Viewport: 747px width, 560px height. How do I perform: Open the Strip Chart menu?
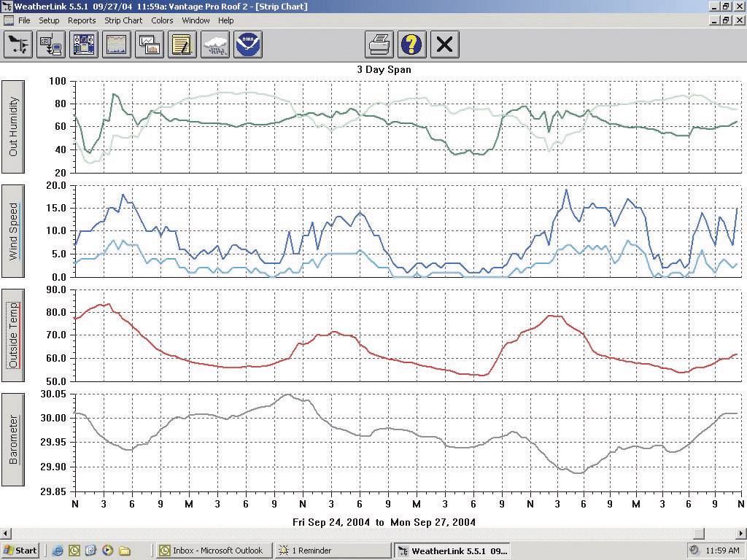pos(123,20)
